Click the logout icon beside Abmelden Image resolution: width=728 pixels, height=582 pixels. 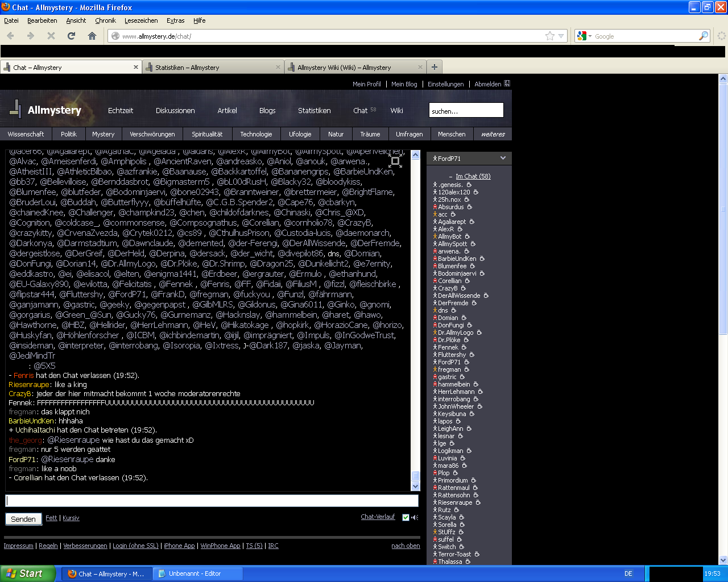[507, 84]
